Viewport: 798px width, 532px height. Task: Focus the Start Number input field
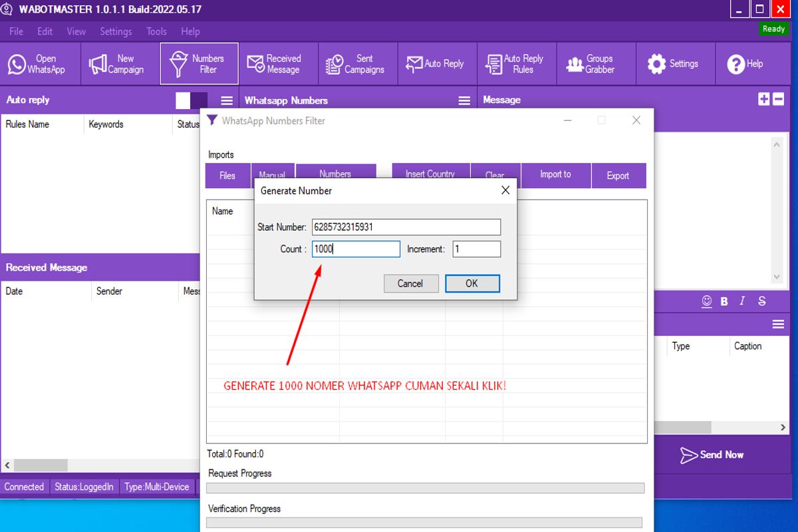406,227
